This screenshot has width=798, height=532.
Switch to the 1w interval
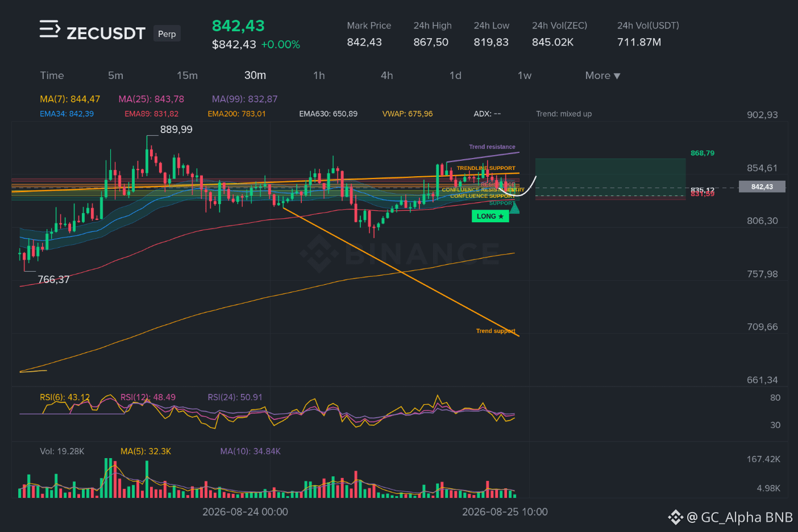[x=525, y=76]
